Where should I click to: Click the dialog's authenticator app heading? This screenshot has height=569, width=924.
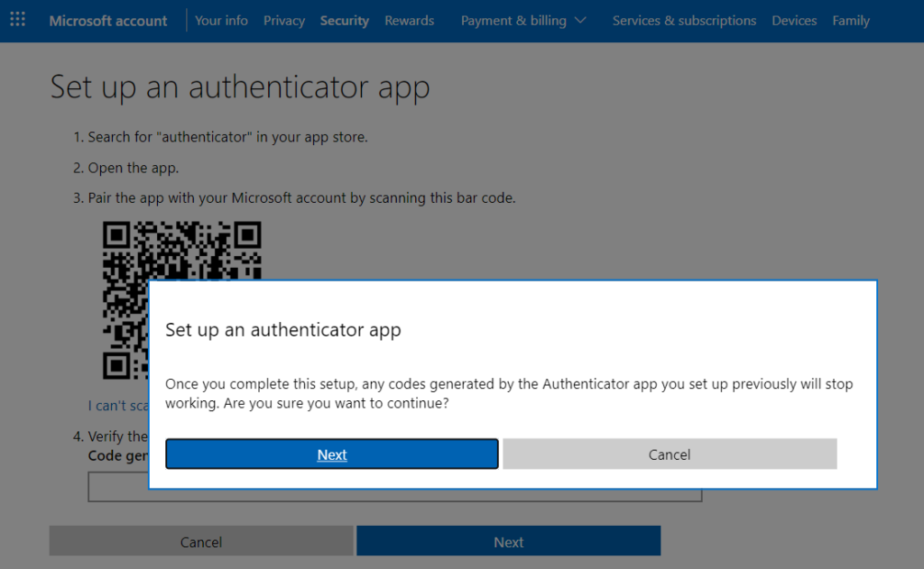point(283,330)
